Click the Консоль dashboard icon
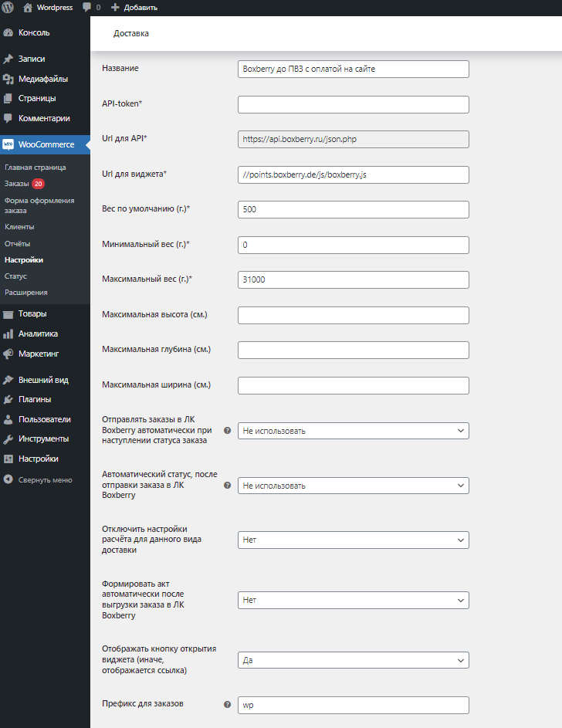Viewport: 562px width, 728px height. [x=8, y=33]
